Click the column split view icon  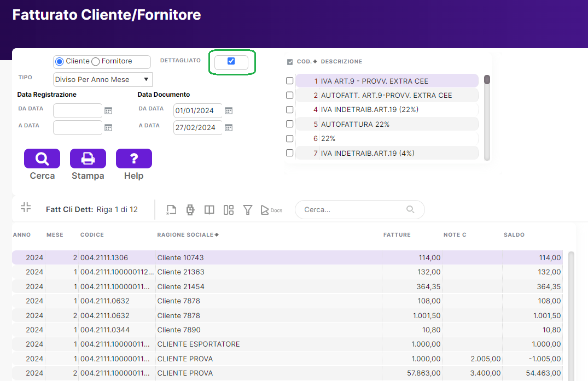[209, 210]
